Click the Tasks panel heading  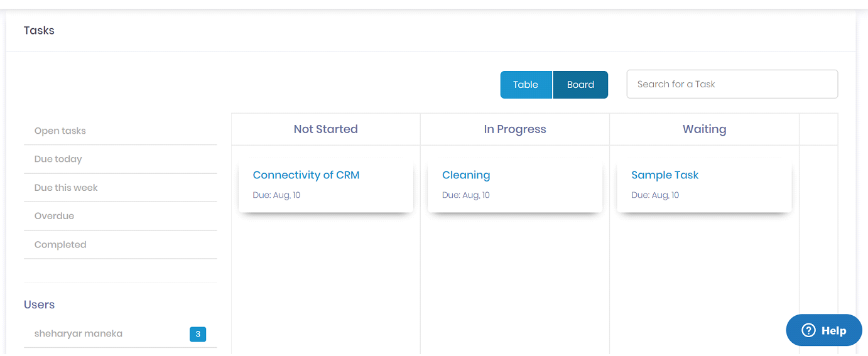39,30
